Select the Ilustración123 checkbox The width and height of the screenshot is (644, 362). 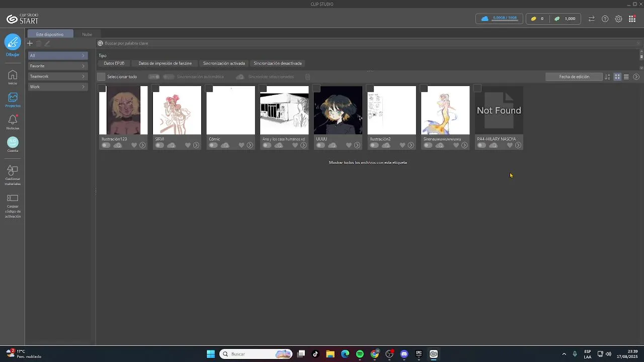(x=102, y=88)
